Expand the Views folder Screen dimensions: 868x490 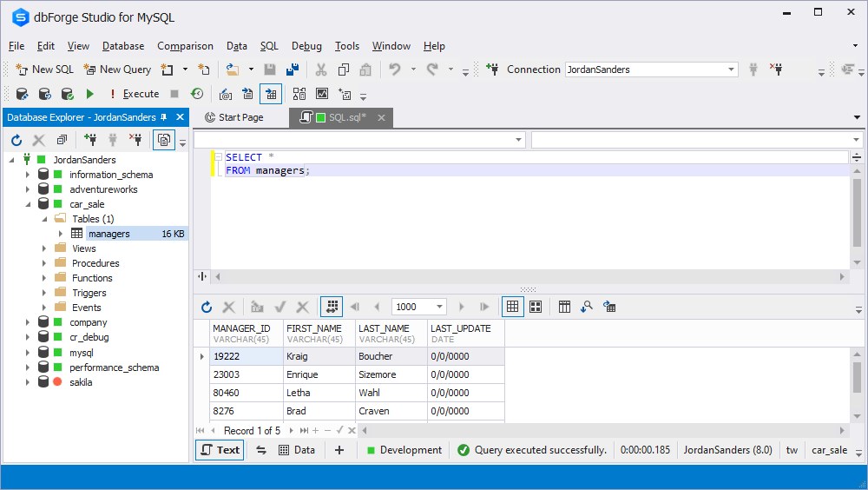pyautogui.click(x=44, y=248)
